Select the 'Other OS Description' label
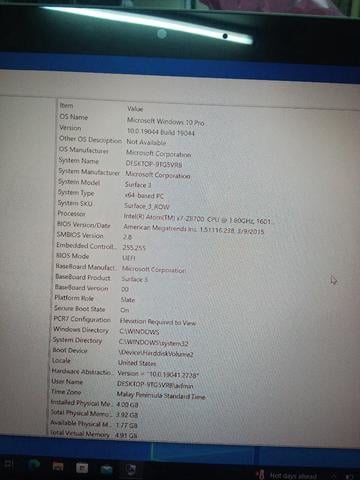Image resolution: width=360 pixels, height=480 pixels. [x=90, y=140]
